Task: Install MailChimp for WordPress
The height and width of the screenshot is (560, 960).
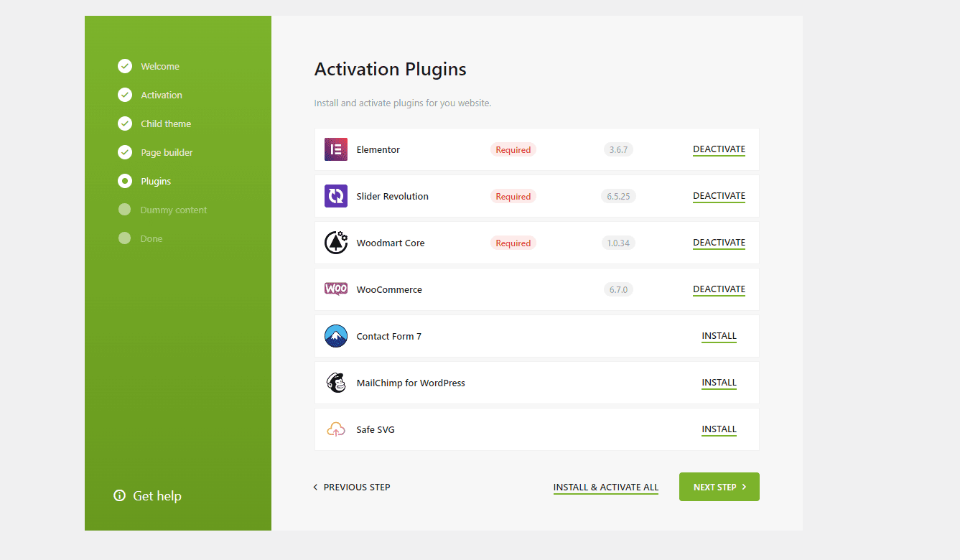Action: 719,383
